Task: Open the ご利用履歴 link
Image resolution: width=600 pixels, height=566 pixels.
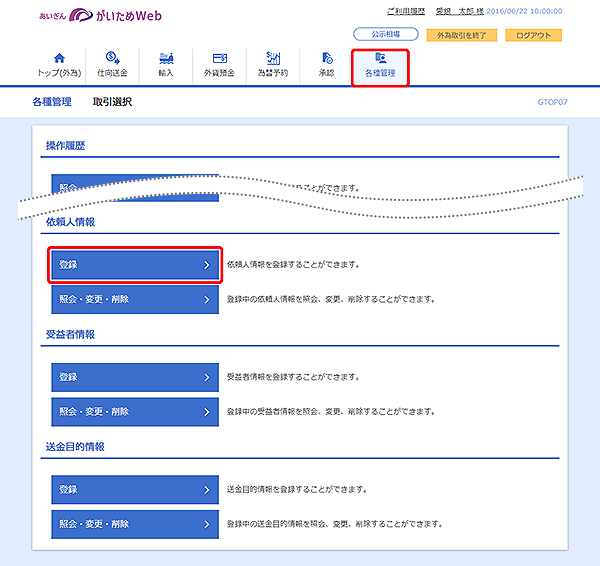Action: 406,11
